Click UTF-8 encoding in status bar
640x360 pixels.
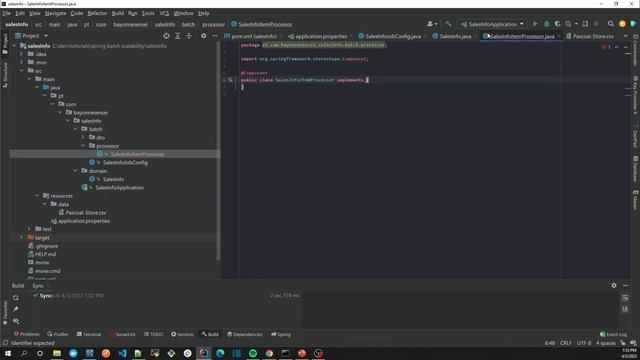(x=584, y=343)
